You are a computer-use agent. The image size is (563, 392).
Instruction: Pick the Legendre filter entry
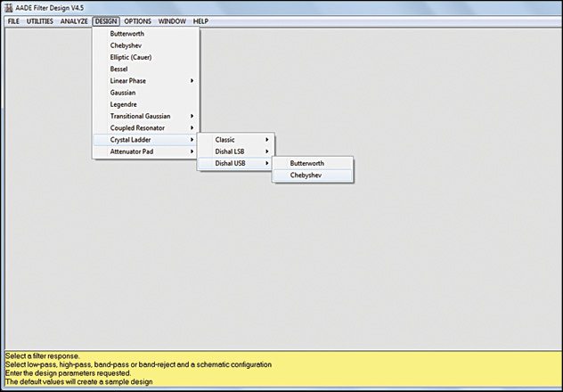pos(124,104)
